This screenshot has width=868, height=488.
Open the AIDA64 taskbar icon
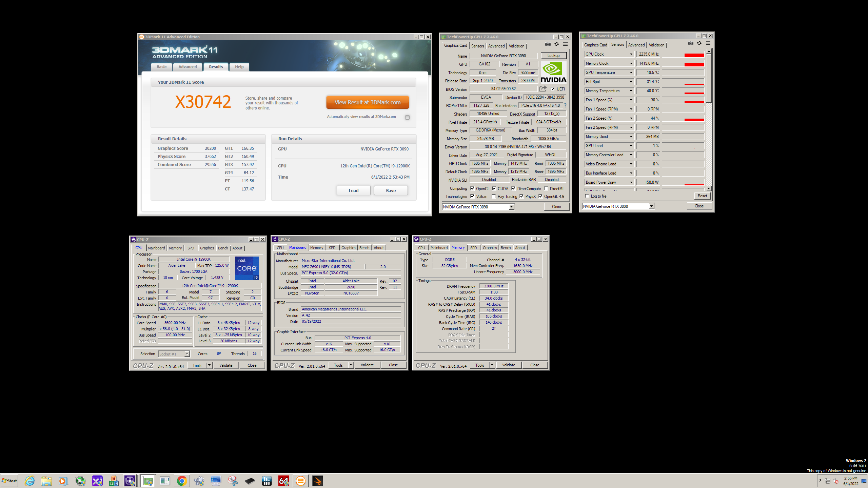point(284,481)
